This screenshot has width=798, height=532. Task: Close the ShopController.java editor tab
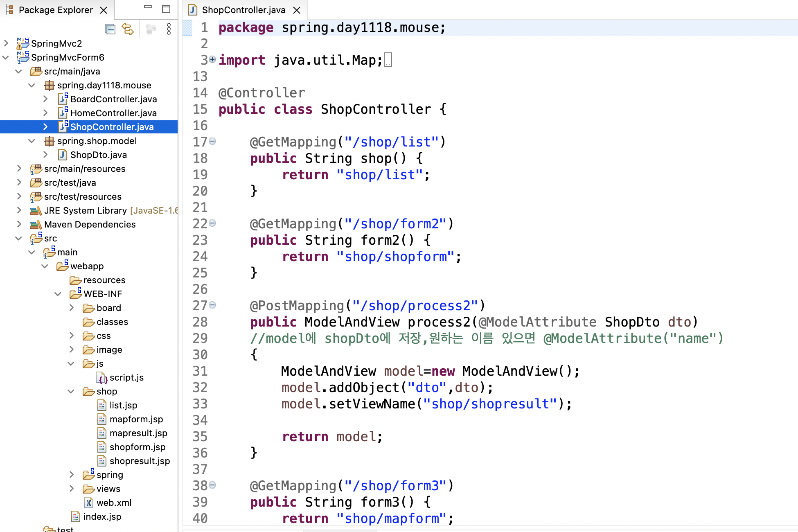pos(297,10)
